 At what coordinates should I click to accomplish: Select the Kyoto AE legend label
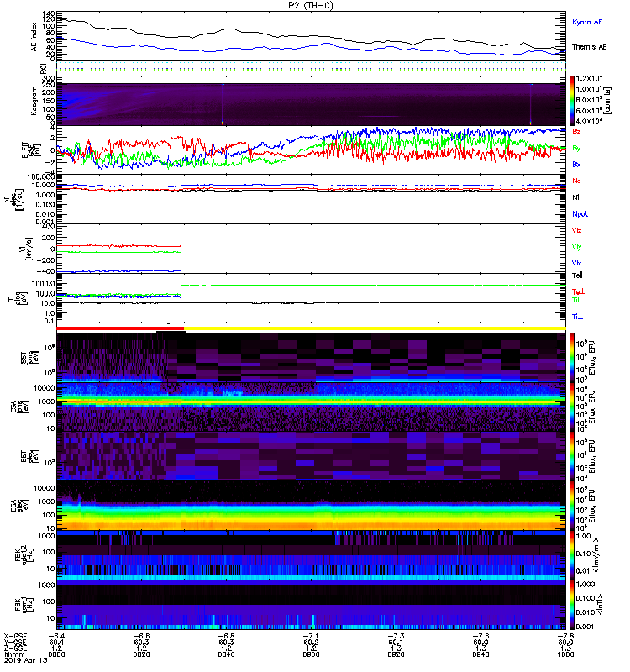point(587,22)
